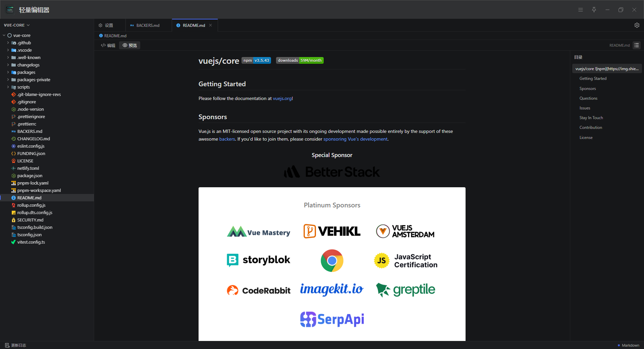The width and height of the screenshot is (644, 349).
Task: Open netlify.toml in file tree
Action: [x=47, y=168]
